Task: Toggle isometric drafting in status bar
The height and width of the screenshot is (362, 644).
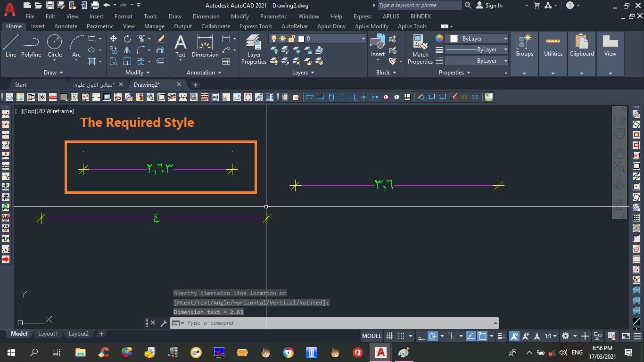Action: point(451,336)
